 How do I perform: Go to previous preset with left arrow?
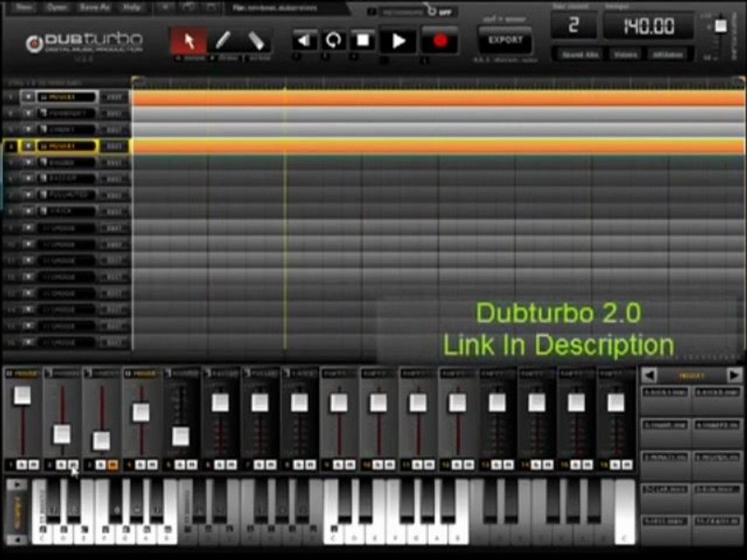(x=649, y=375)
